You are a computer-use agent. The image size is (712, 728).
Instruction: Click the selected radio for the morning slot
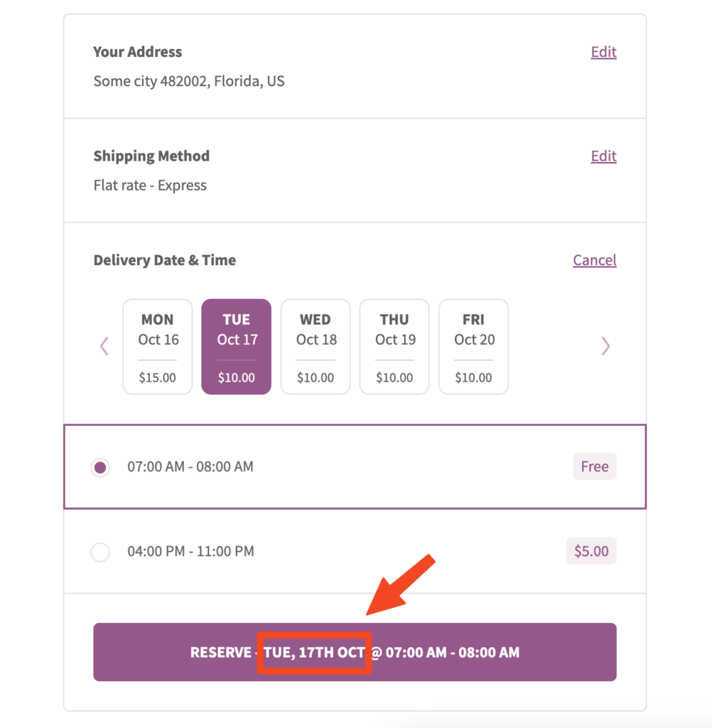(100, 467)
